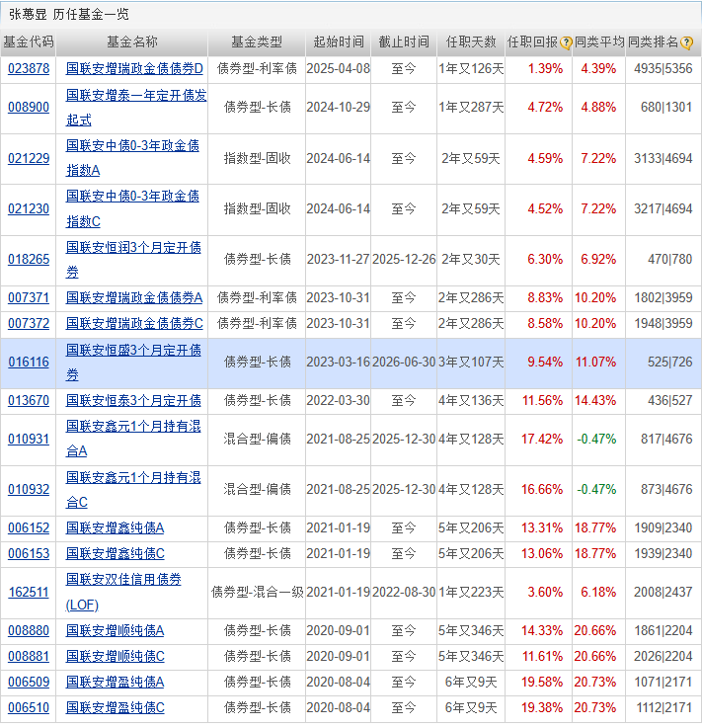The width and height of the screenshot is (702, 728).
Task: Click start date 2025-04-08 for fund 023878
Action: pyautogui.click(x=339, y=69)
